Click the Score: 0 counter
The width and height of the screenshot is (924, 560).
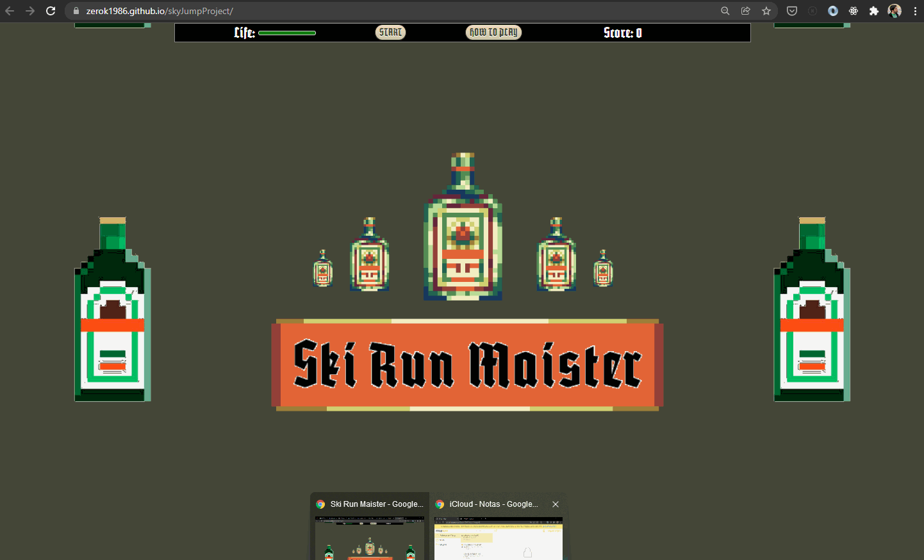623,33
